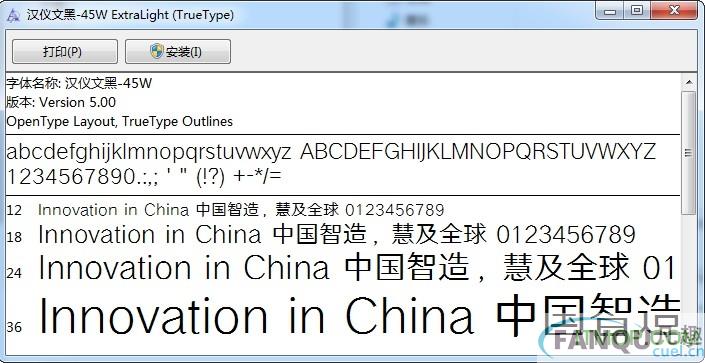The width and height of the screenshot is (705, 363).
Task: Click the window title 汉仪文黑-45W ExtraLight text
Action: pos(130,15)
